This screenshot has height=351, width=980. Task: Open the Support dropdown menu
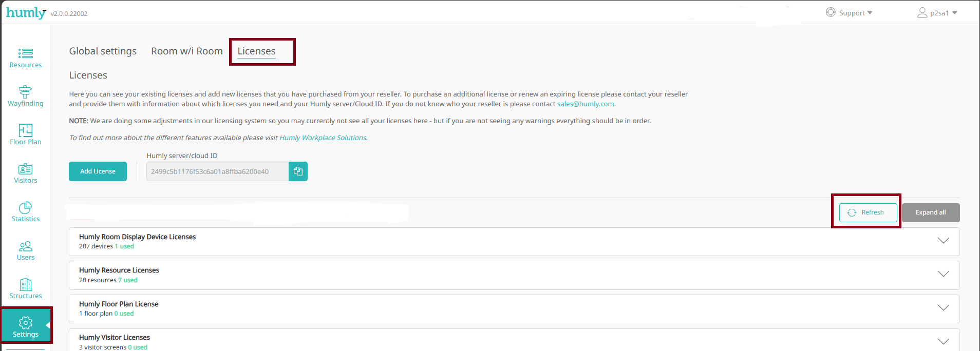[849, 13]
